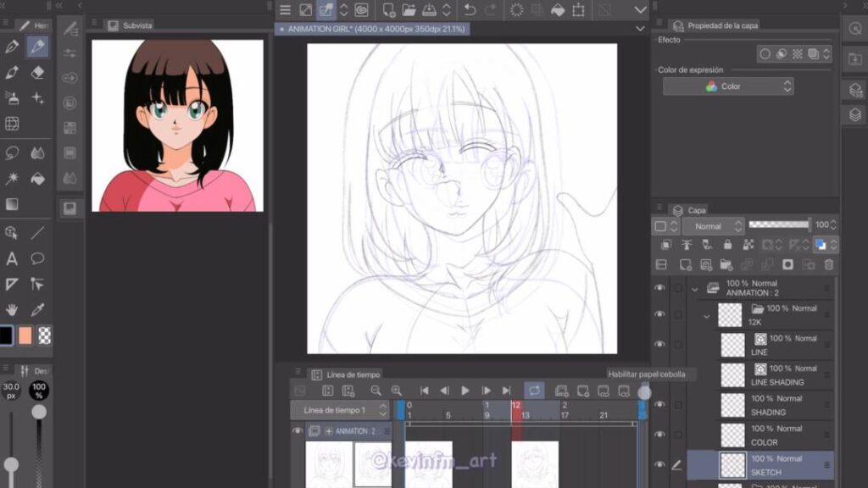Select the Pencil tool

37,47
